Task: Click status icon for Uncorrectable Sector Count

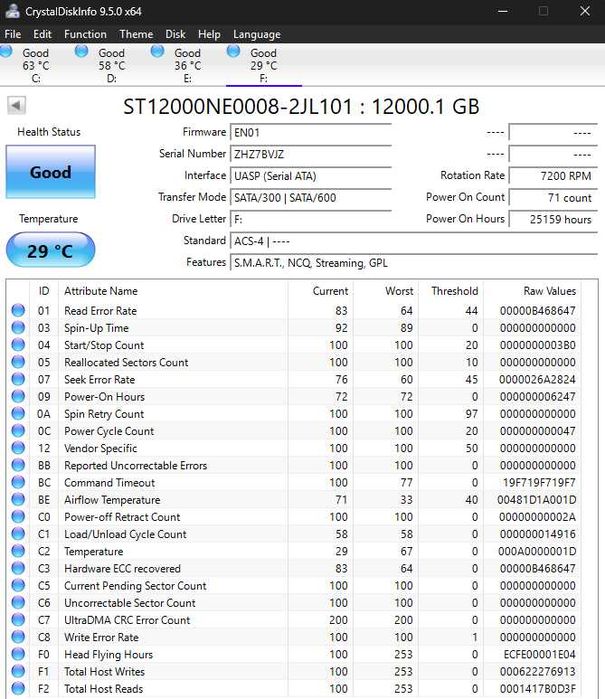Action: (x=18, y=602)
